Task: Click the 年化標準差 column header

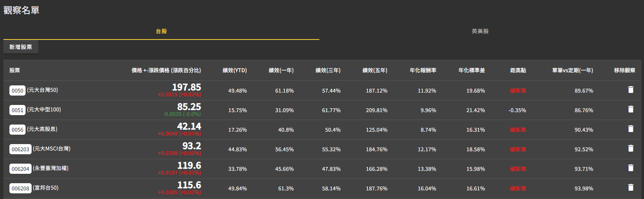Action: [472, 70]
